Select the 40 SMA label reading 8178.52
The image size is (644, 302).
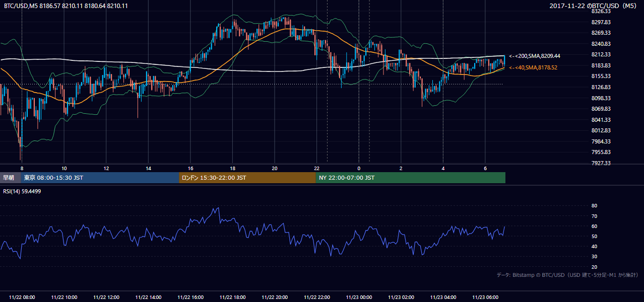533,67
